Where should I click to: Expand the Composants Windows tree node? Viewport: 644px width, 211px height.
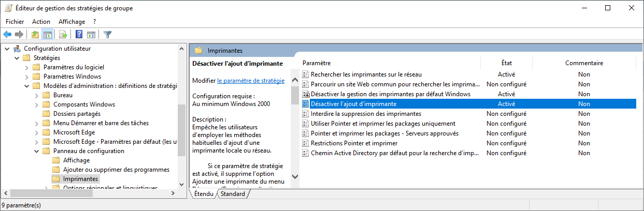[36, 104]
